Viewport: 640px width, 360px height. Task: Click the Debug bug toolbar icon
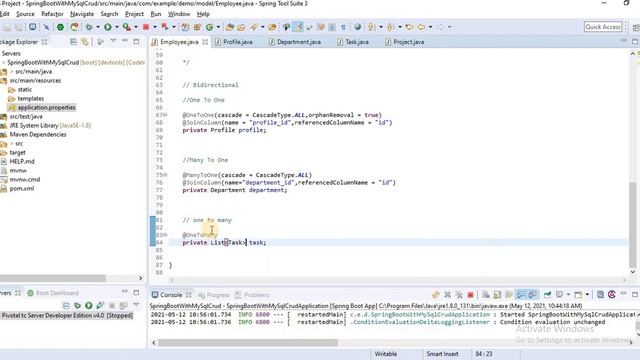[89, 27]
